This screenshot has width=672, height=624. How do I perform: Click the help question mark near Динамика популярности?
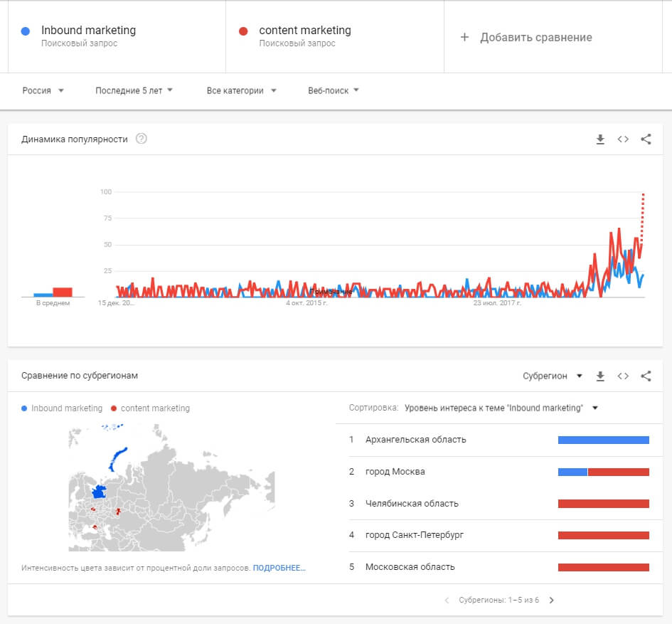142,139
